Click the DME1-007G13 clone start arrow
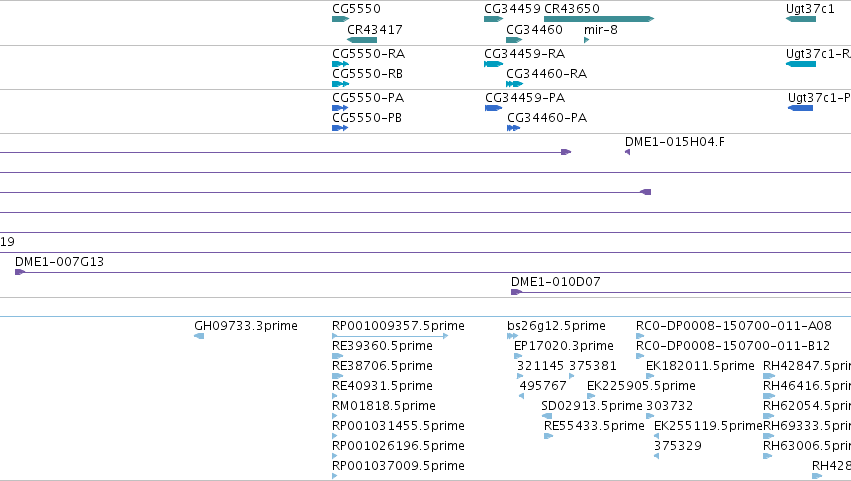851x481 pixels. click(x=20, y=272)
